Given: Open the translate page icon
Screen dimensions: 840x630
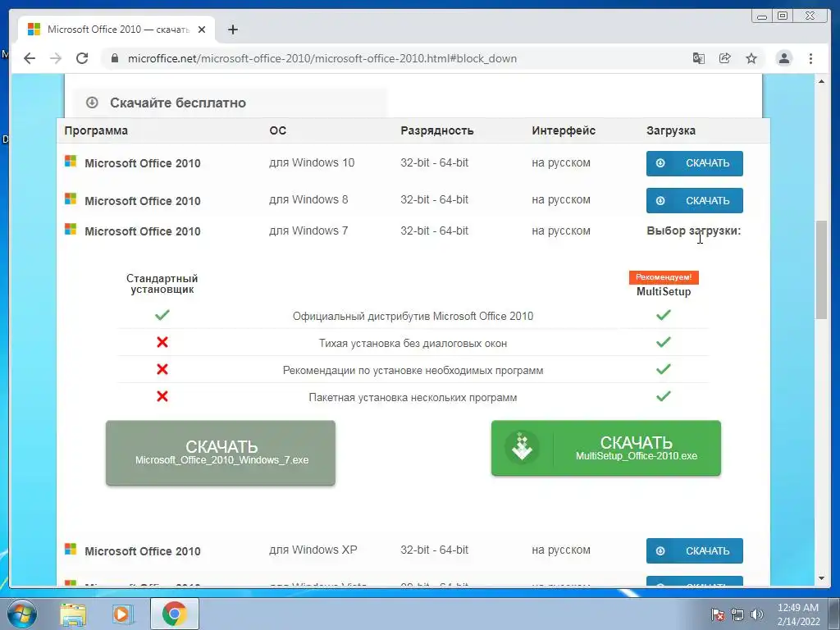Looking at the screenshot, I should (699, 58).
